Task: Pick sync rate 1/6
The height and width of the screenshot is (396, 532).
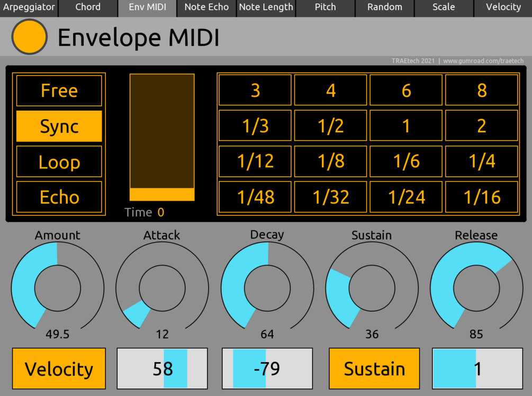Action: tap(406, 161)
